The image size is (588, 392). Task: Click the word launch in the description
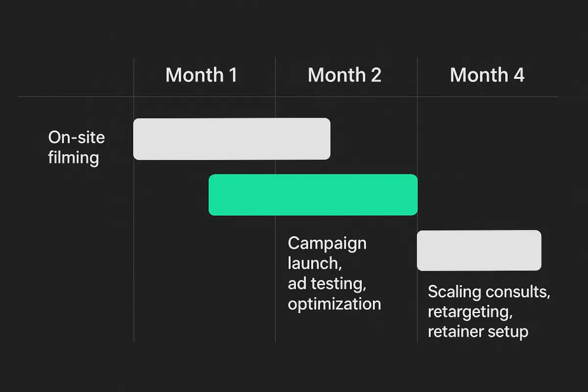(x=313, y=263)
